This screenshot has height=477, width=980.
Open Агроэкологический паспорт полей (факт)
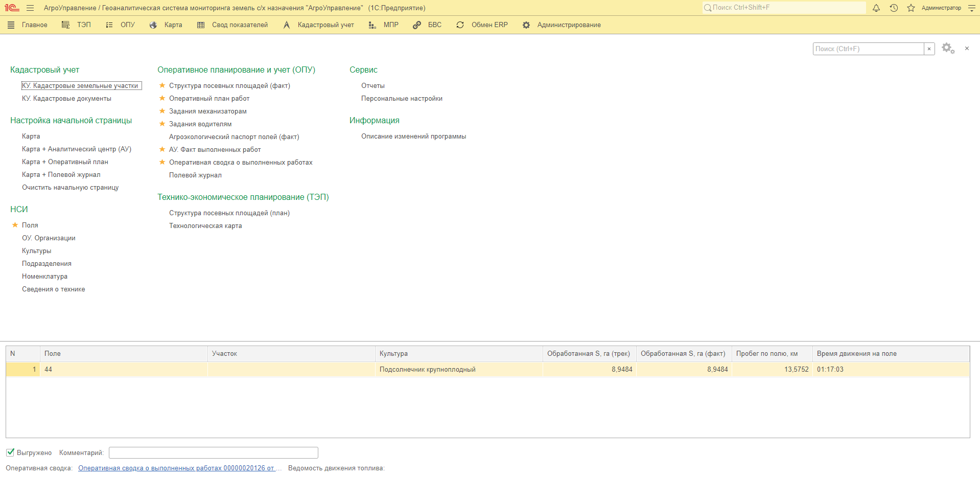click(234, 137)
